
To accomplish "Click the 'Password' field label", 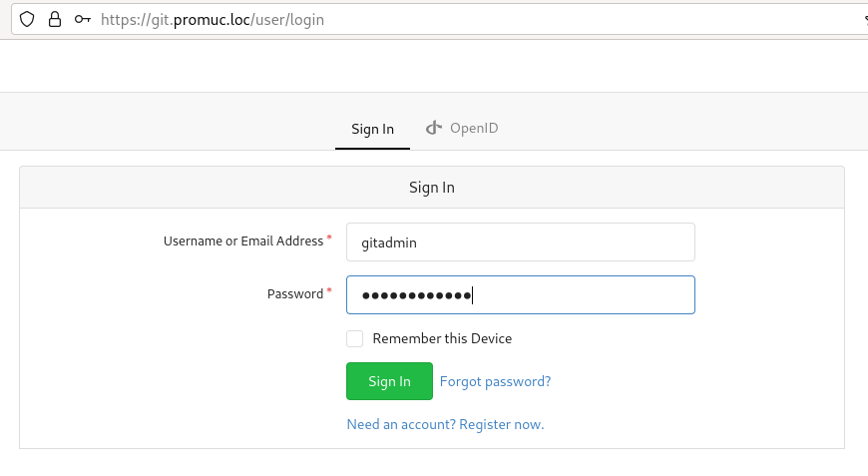I will click(294, 293).
